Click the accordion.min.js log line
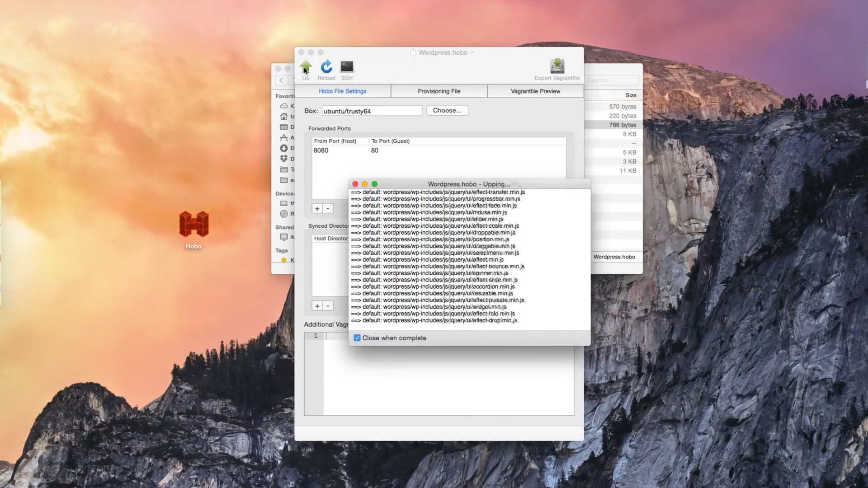The image size is (868, 488). tap(433, 286)
